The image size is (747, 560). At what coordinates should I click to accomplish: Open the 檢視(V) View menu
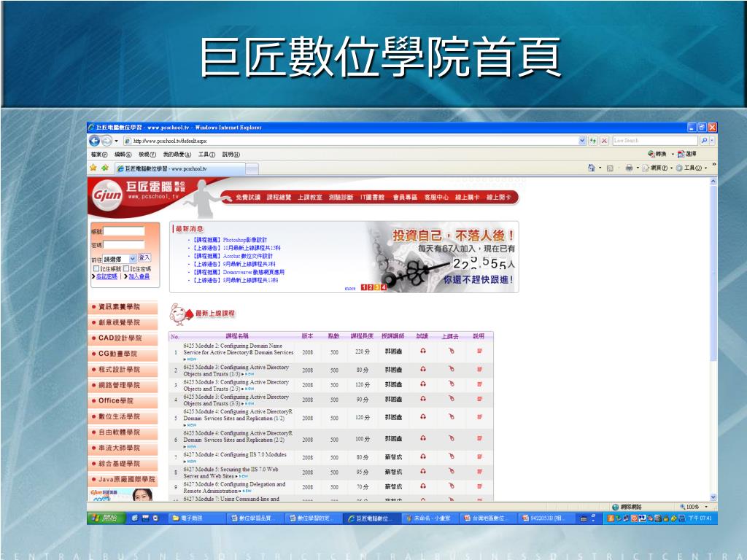click(x=147, y=155)
